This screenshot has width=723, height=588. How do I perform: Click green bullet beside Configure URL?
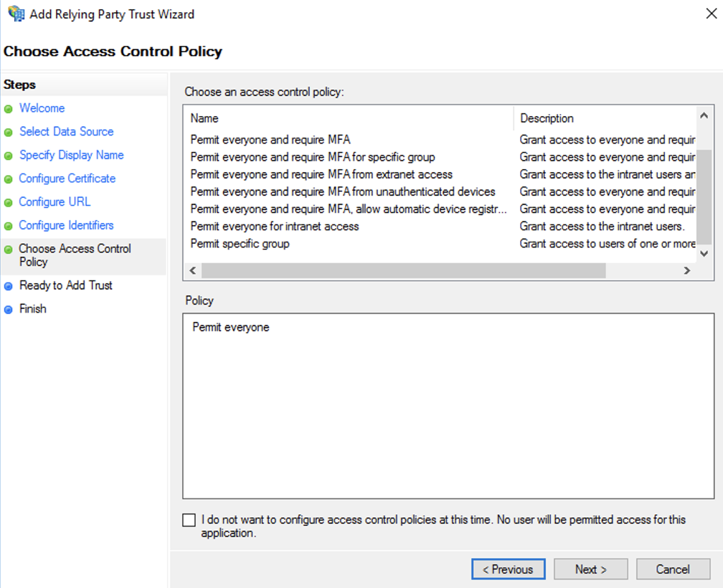pyautogui.click(x=9, y=203)
